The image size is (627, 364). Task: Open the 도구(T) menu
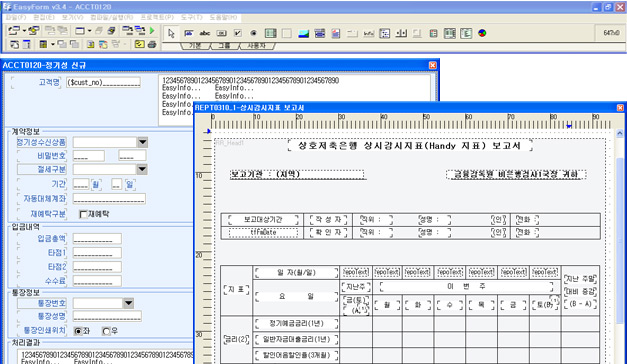coord(192,18)
